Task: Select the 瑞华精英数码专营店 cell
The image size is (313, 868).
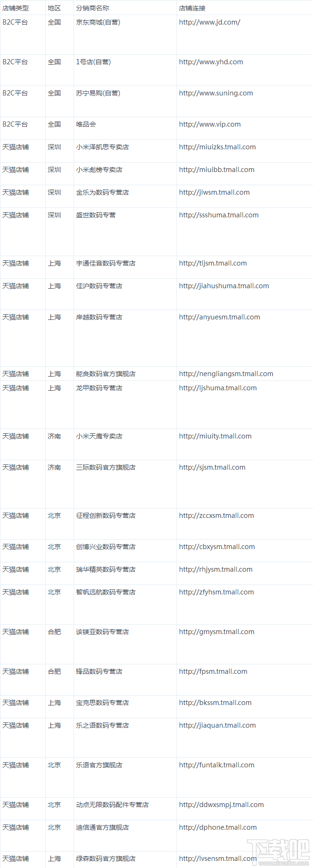Action: coord(106,569)
